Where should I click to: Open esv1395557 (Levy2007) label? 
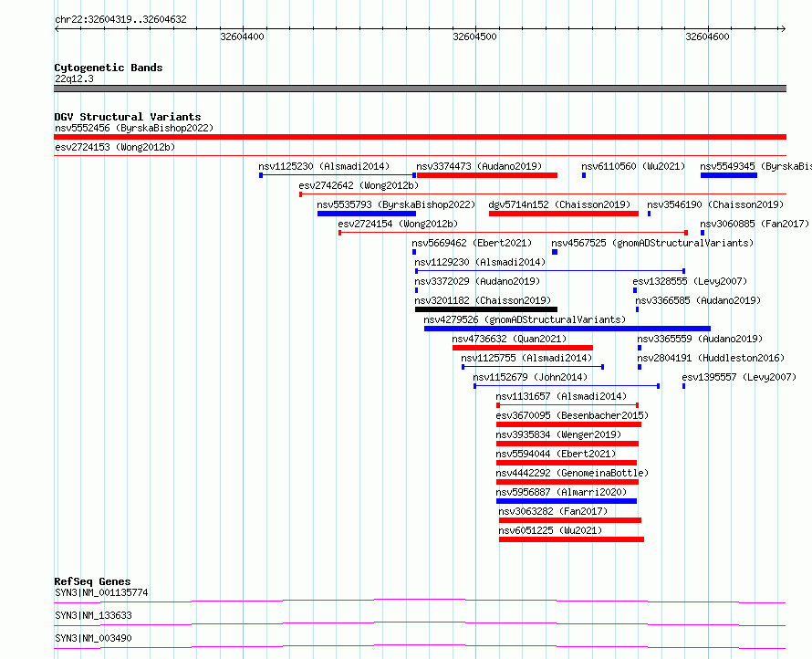tap(739, 377)
